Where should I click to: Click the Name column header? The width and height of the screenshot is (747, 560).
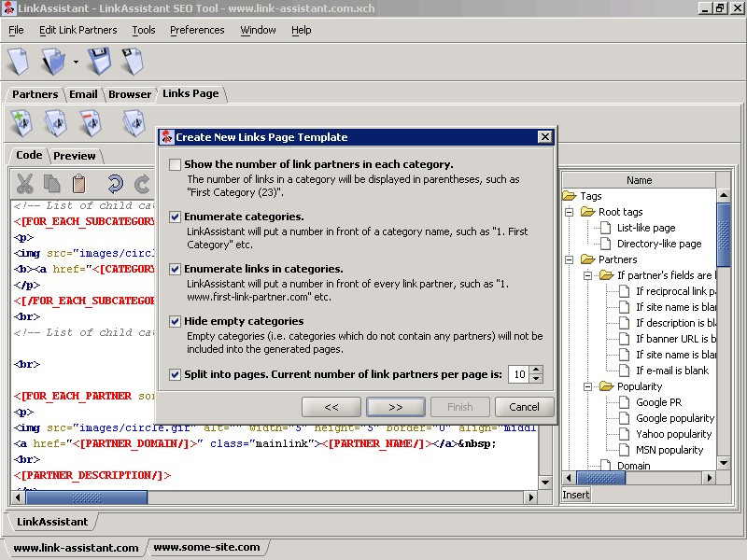pos(639,180)
